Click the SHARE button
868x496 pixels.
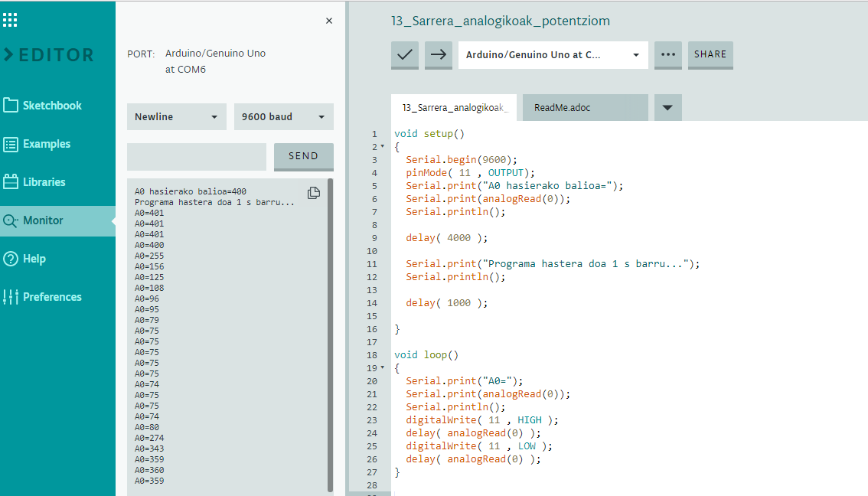[x=710, y=55]
